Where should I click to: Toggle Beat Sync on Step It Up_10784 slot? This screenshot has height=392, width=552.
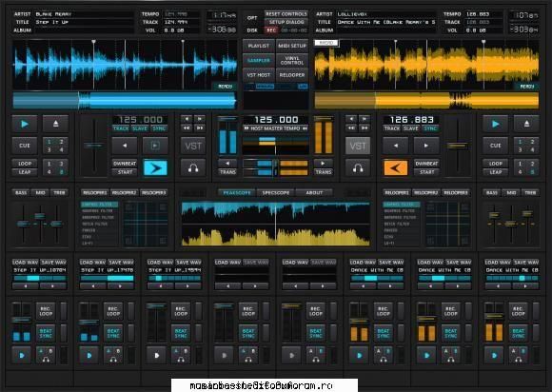(46, 333)
